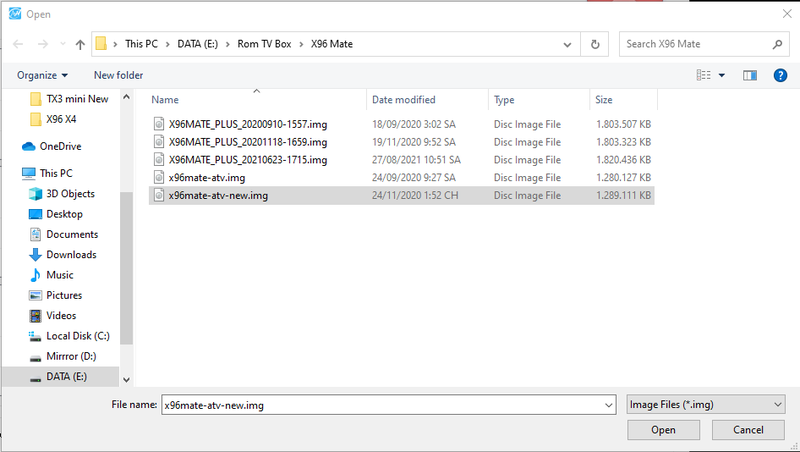800x452 pixels.
Task: Go forward with the forward arrow
Action: tap(43, 44)
